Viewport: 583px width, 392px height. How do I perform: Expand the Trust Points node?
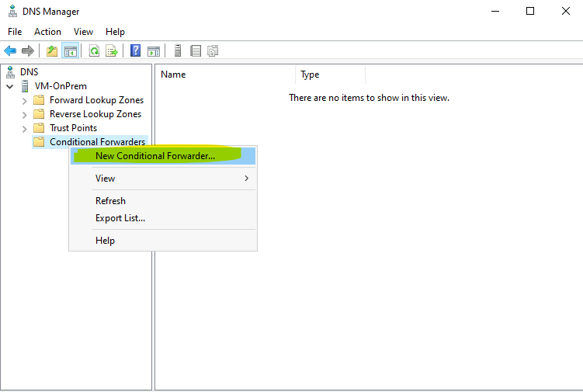[25, 129]
